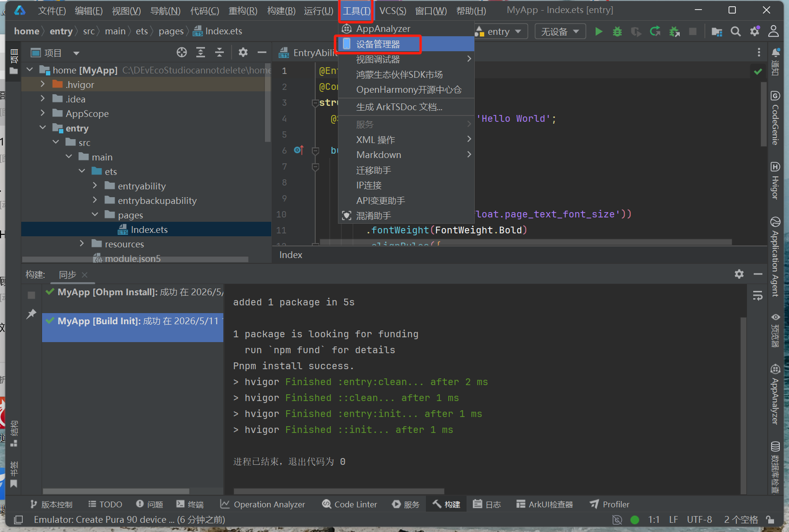The height and width of the screenshot is (532, 789).
Task: Click the LF line separator in status bar
Action: click(673, 520)
